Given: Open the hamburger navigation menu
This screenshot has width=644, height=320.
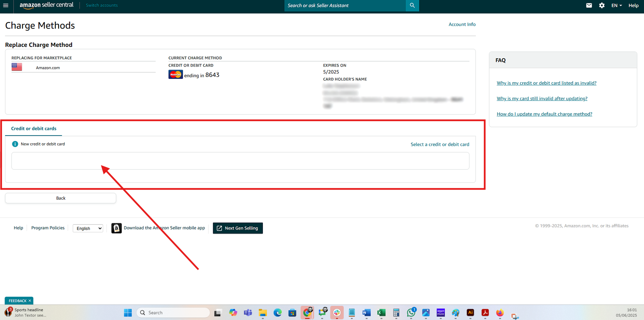Looking at the screenshot, I should click(6, 5).
